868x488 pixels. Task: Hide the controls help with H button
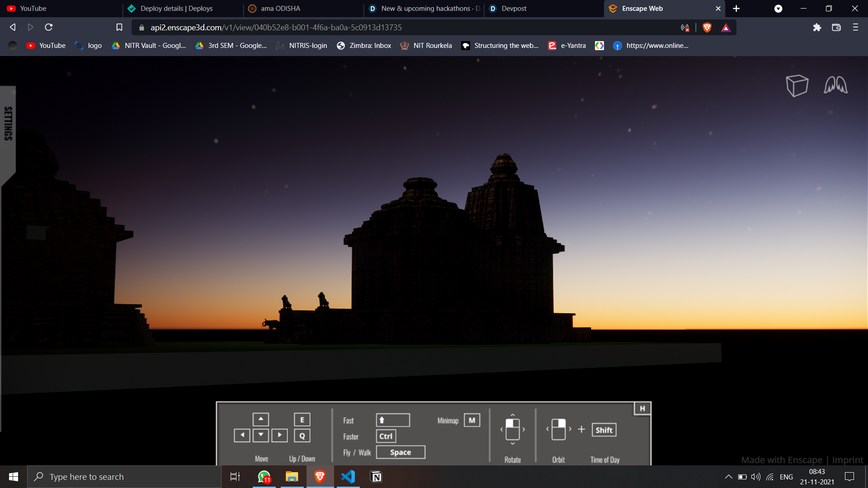pyautogui.click(x=642, y=408)
